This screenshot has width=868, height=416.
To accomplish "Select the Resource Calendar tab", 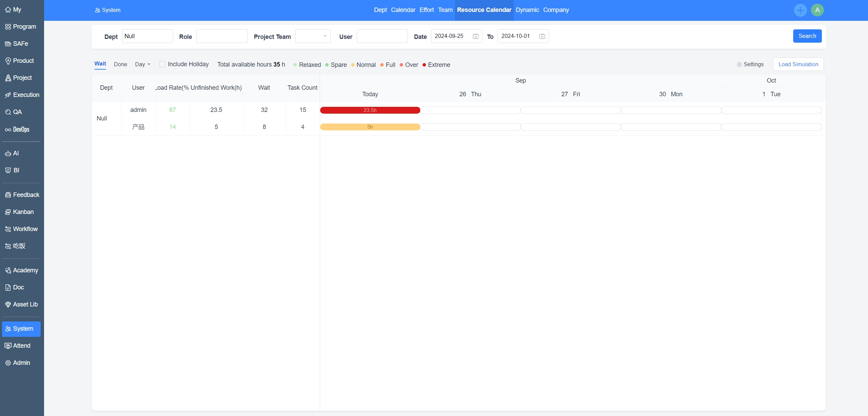I will (x=484, y=10).
